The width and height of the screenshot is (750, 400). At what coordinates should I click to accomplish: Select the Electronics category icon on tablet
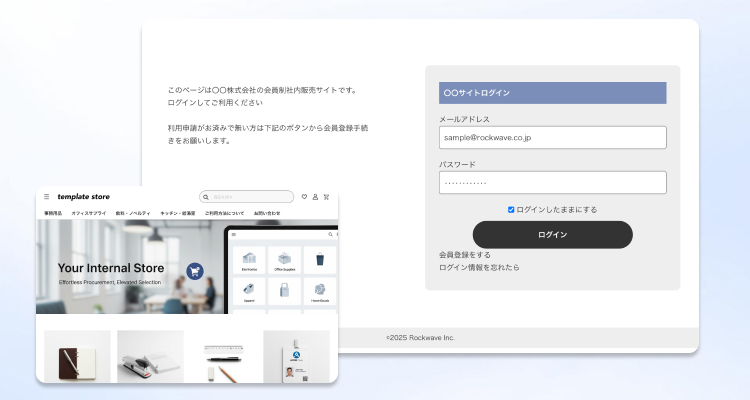coord(249,259)
